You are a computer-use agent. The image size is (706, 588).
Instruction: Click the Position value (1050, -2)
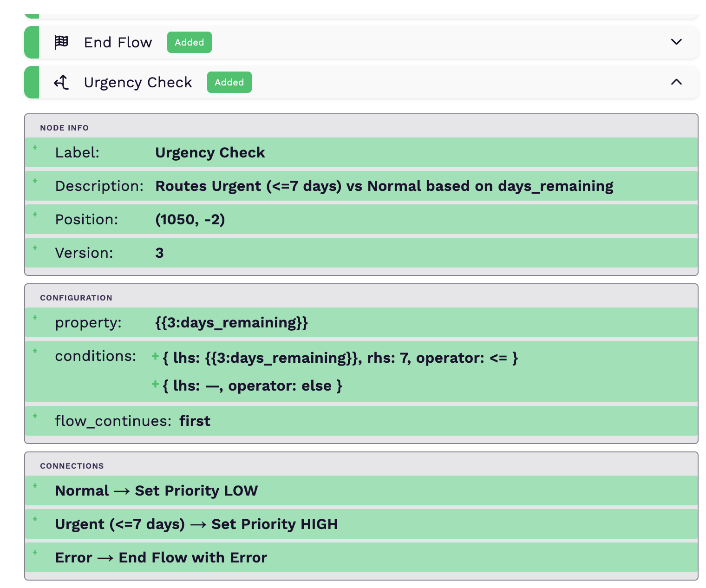190,219
